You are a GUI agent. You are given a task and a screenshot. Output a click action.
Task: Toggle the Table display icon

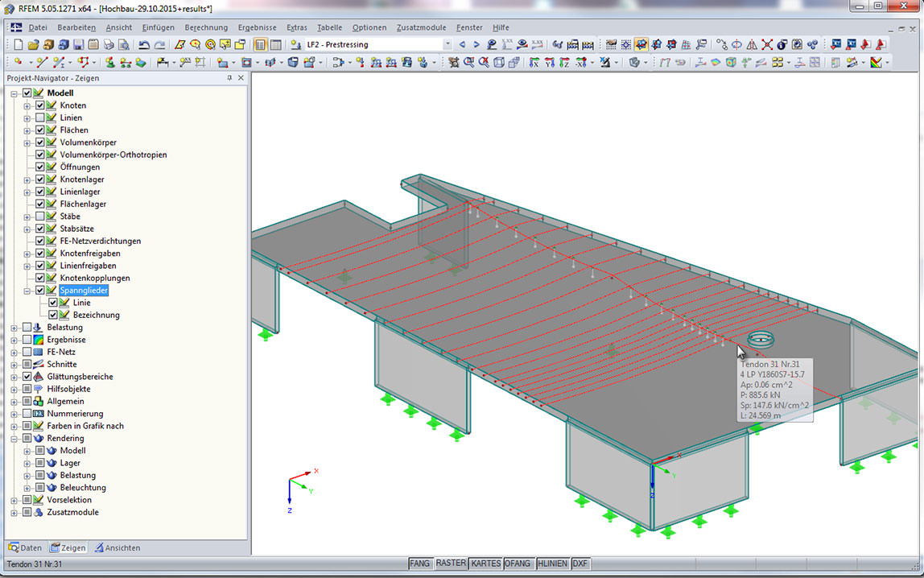275,44
